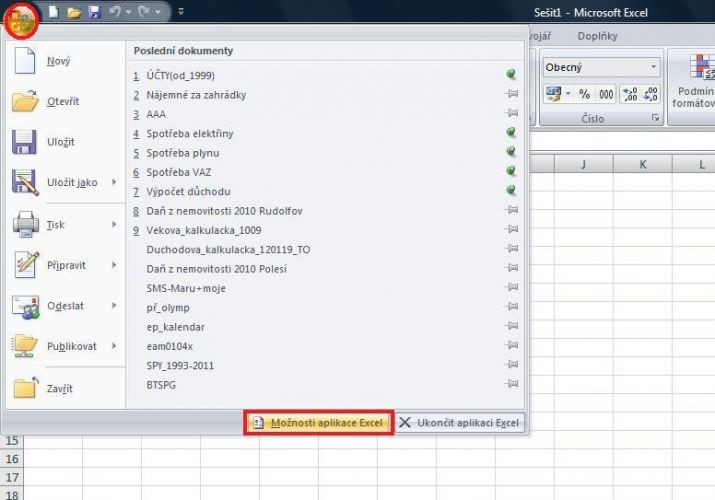This screenshot has height=500, width=715.
Task: Open Číslo group dialog launcher
Action: (656, 118)
